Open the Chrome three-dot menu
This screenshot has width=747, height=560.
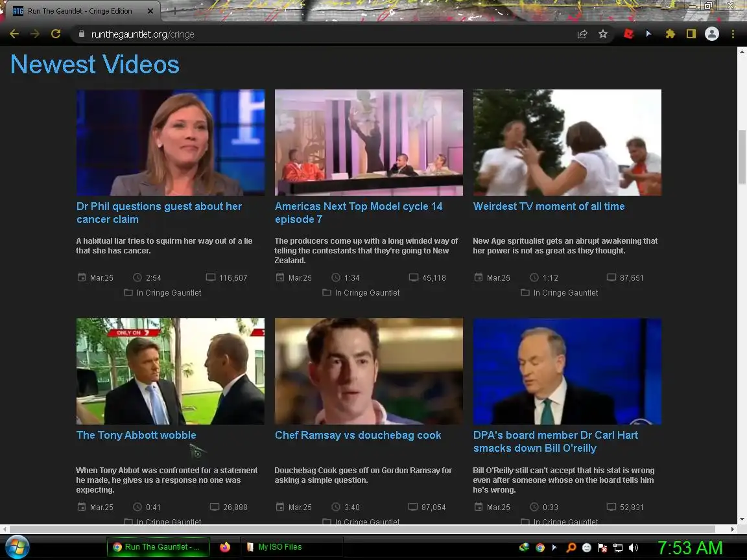click(x=733, y=34)
